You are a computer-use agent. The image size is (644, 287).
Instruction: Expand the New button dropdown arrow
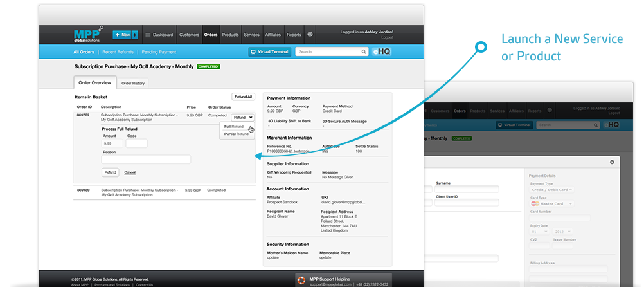135,35
